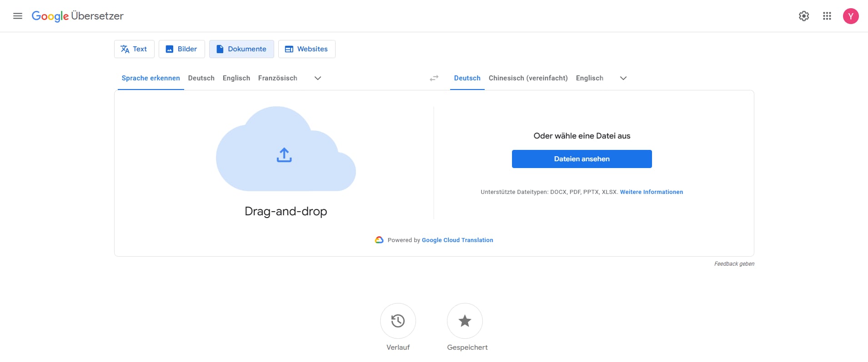The image size is (868, 362).
Task: Switch to the Bilder translation mode
Action: (181, 49)
